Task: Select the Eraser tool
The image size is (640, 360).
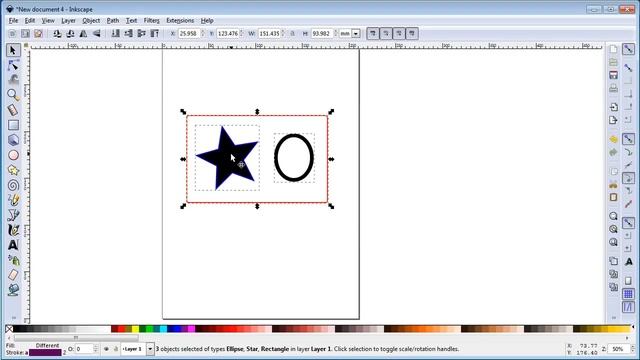Action: click(13, 275)
